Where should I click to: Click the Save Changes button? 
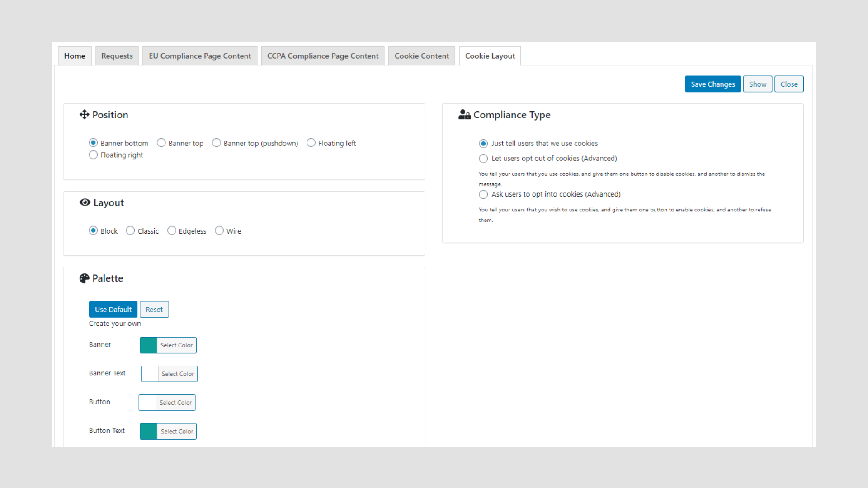click(713, 84)
